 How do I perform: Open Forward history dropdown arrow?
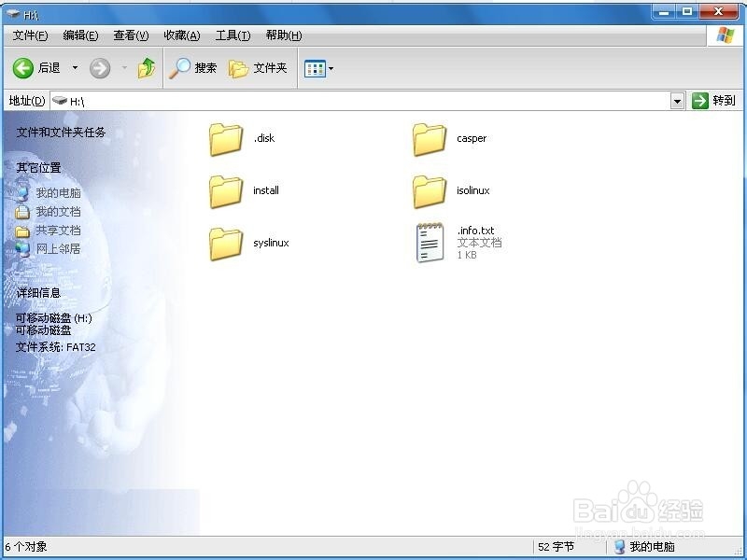coord(124,68)
